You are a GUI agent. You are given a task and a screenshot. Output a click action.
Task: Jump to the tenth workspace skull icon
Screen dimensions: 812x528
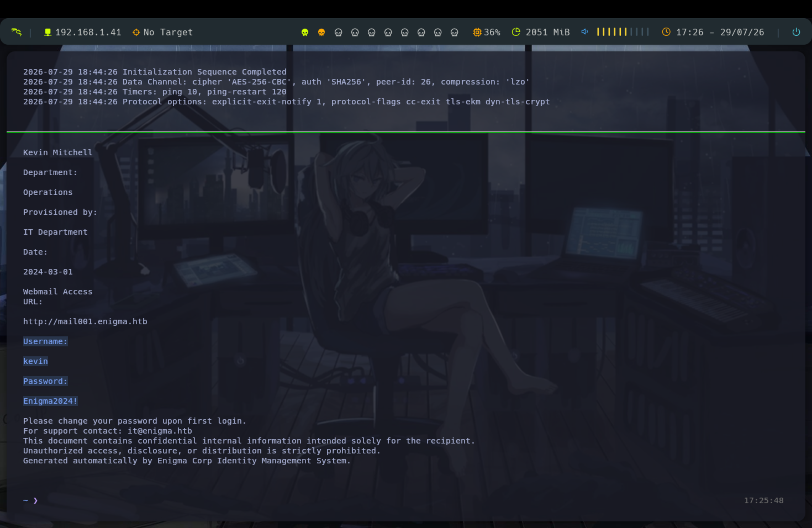click(454, 32)
